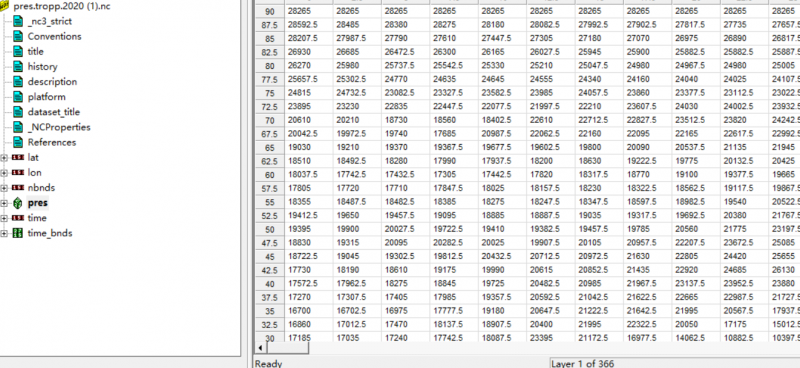Expand the nbnds tree node

(x=4, y=188)
